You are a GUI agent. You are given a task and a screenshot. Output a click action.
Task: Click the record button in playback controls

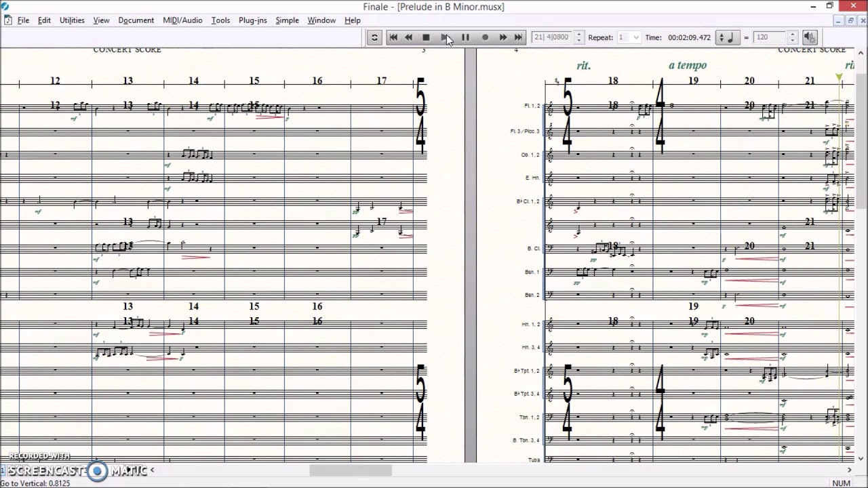click(x=485, y=37)
